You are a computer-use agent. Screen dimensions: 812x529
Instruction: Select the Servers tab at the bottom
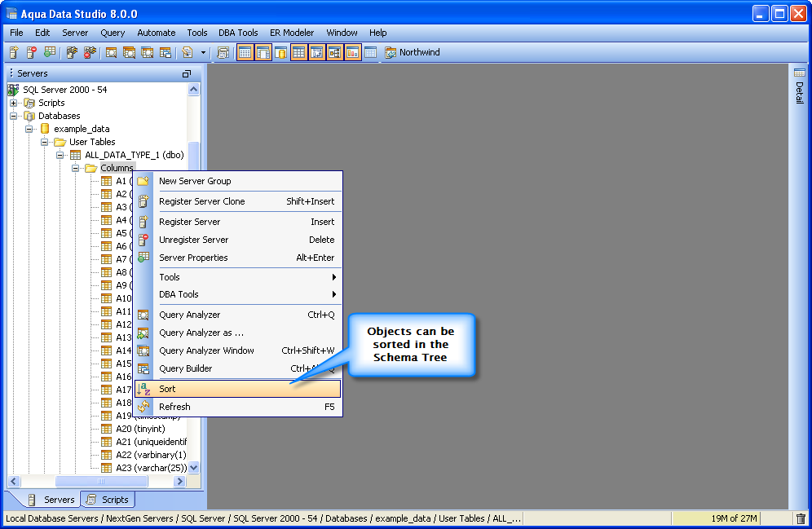click(x=51, y=500)
